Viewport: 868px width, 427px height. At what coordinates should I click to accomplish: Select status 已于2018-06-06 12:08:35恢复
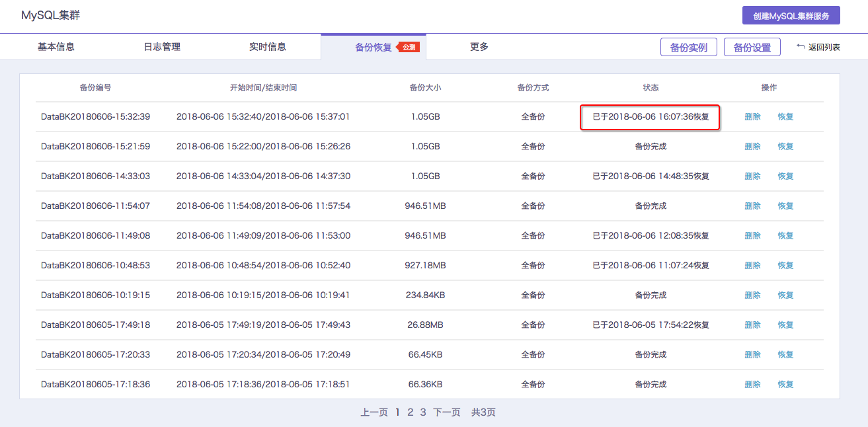(x=651, y=236)
